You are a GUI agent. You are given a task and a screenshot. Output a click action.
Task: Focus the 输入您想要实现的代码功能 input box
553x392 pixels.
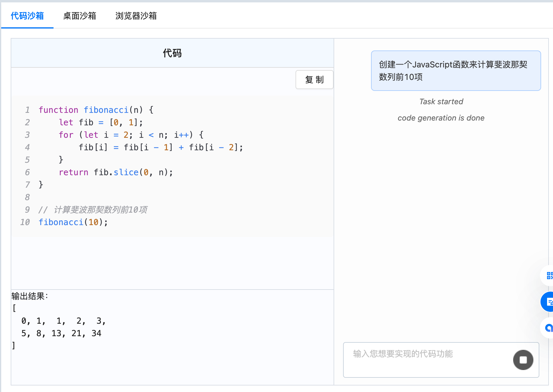pyautogui.click(x=428, y=360)
